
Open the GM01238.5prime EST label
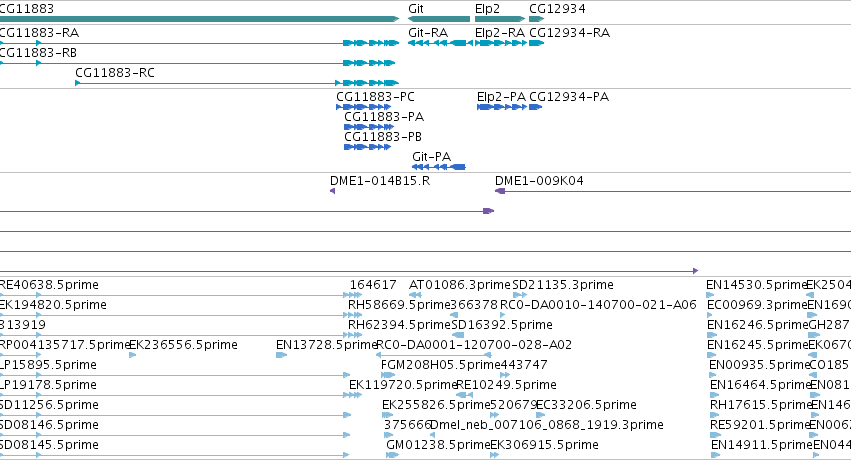click(x=439, y=445)
